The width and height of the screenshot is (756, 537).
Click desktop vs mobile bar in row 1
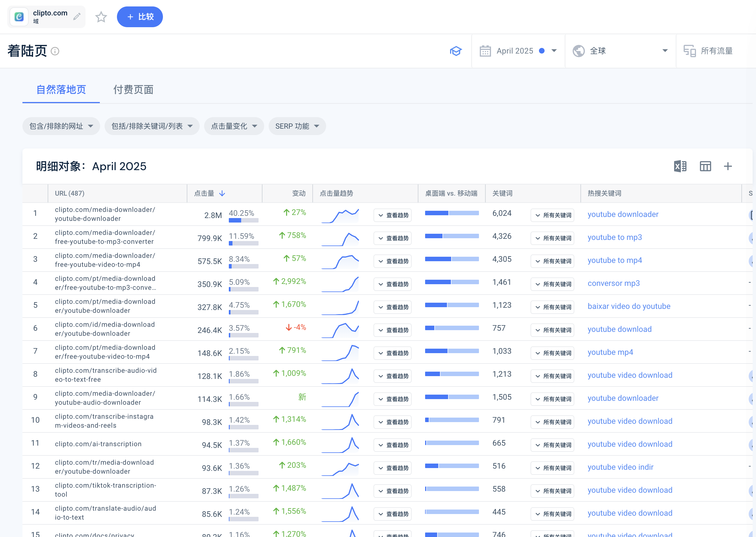(452, 213)
